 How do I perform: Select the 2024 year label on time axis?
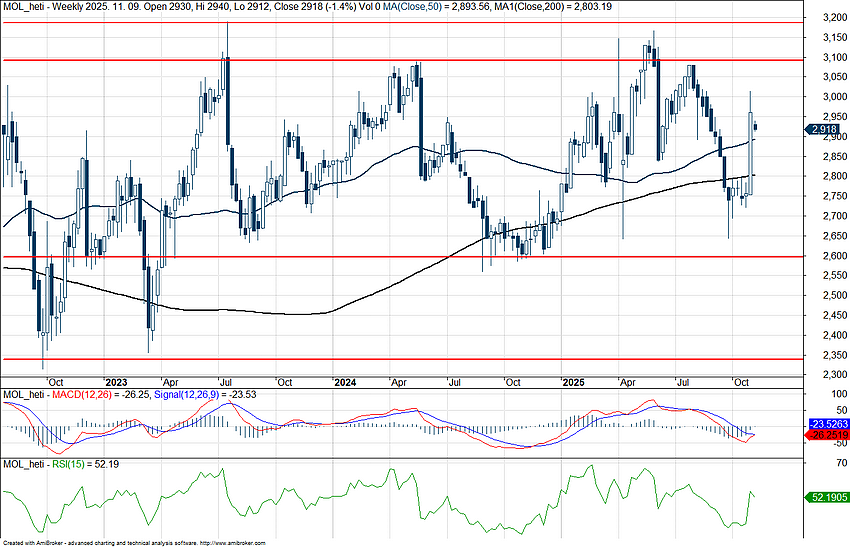click(x=345, y=382)
